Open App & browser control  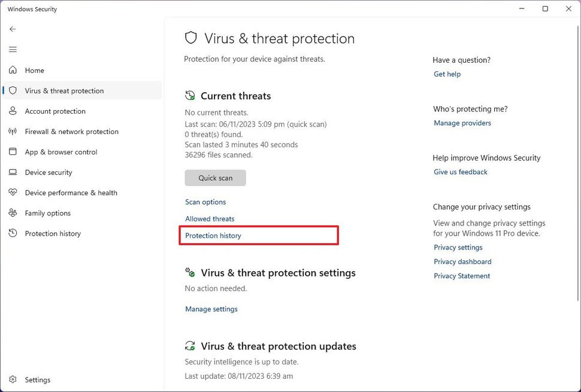pyautogui.click(x=61, y=151)
